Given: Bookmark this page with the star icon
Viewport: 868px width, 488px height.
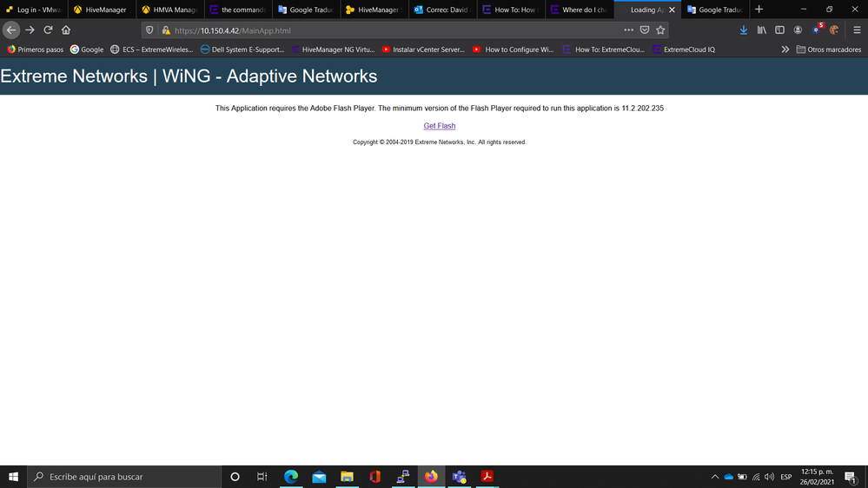Looking at the screenshot, I should (x=660, y=30).
